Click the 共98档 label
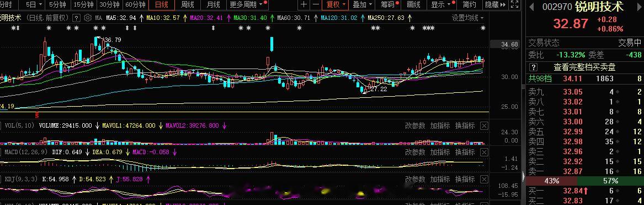 point(540,78)
